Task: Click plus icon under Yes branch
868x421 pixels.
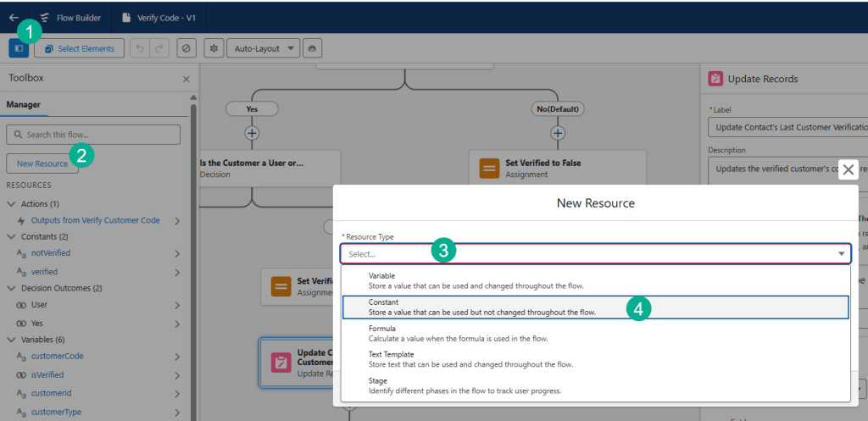Action: 252,133
